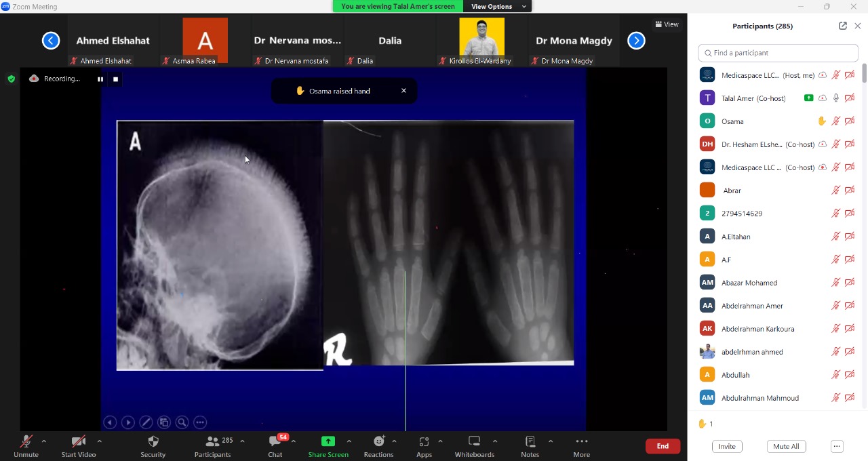Viewport: 868px width, 461px height.
Task: Open the Whiteboards icon
Action: tap(474, 442)
